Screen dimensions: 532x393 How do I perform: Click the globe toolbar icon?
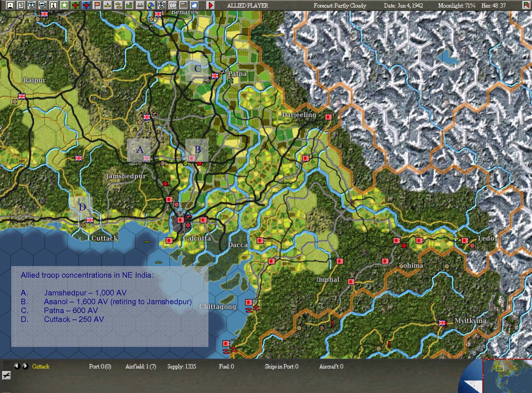151,5
